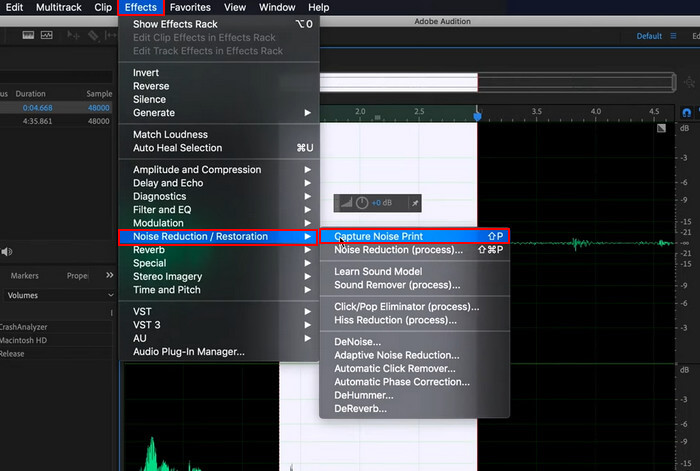Choose Reverse from Effects menu
This screenshot has width=700, height=471.
coord(219,86)
